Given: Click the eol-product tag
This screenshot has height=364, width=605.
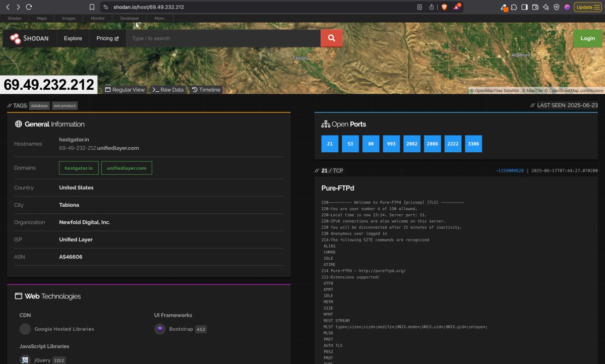Looking at the screenshot, I should tap(64, 106).
